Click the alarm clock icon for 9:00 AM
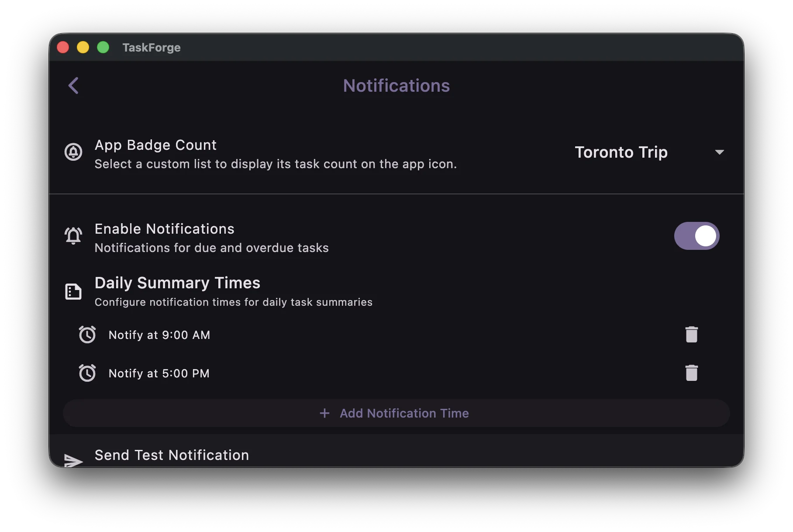Image resolution: width=793 pixels, height=532 pixels. (87, 335)
